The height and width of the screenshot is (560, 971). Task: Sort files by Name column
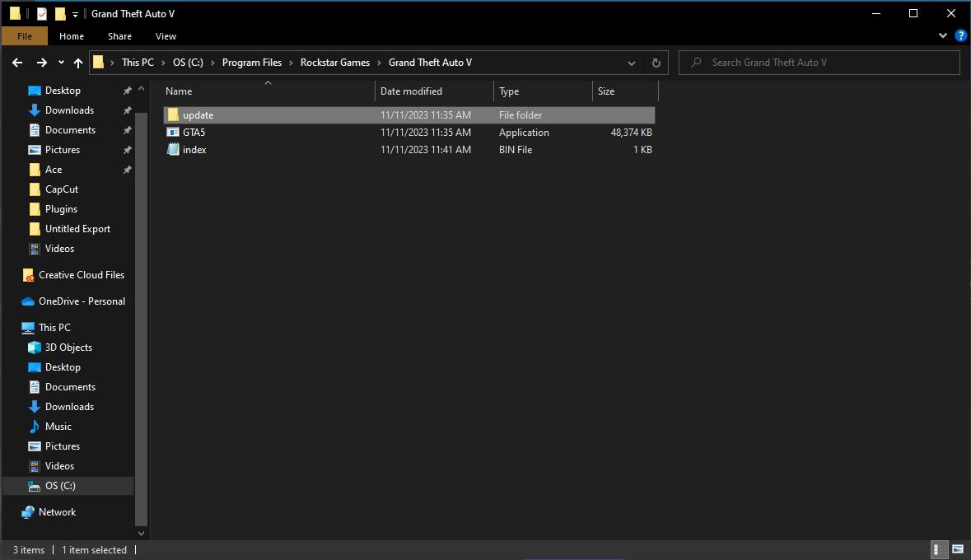268,91
